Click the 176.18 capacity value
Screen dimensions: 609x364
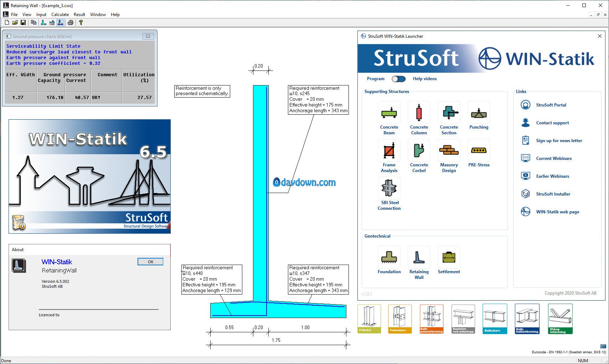point(55,97)
